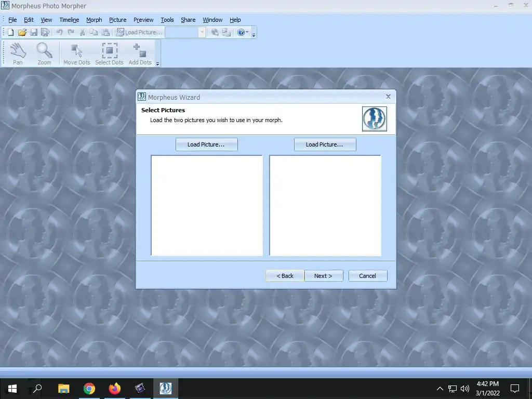Click the Save floppy disk icon
This screenshot has width=532, height=399.
tap(34, 32)
